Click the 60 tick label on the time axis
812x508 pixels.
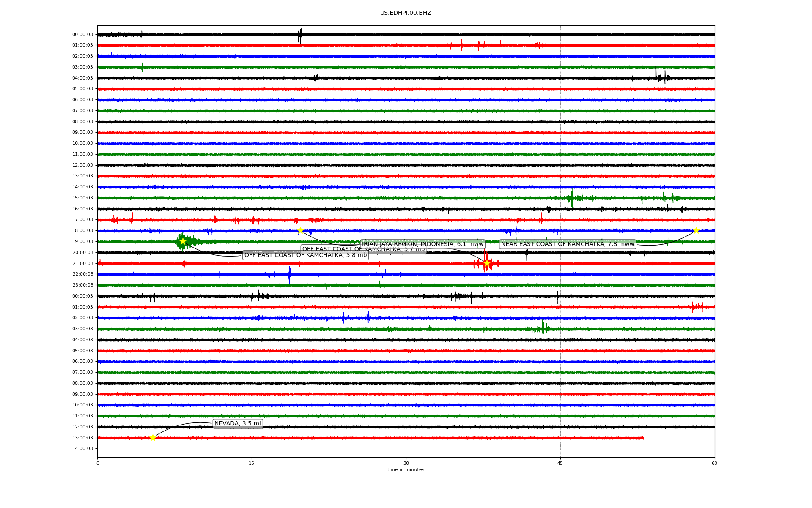tap(714, 463)
